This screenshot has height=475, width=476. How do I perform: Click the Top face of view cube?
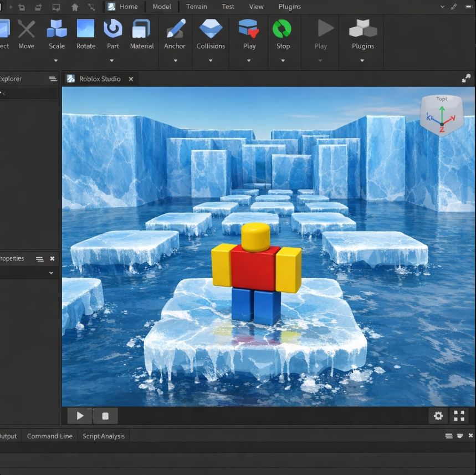442,99
